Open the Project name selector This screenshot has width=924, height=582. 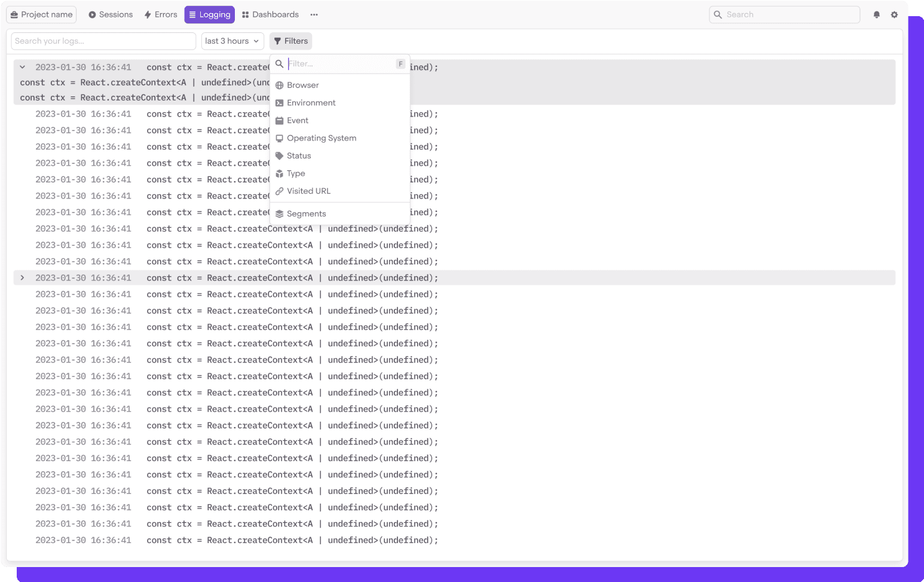coord(41,15)
